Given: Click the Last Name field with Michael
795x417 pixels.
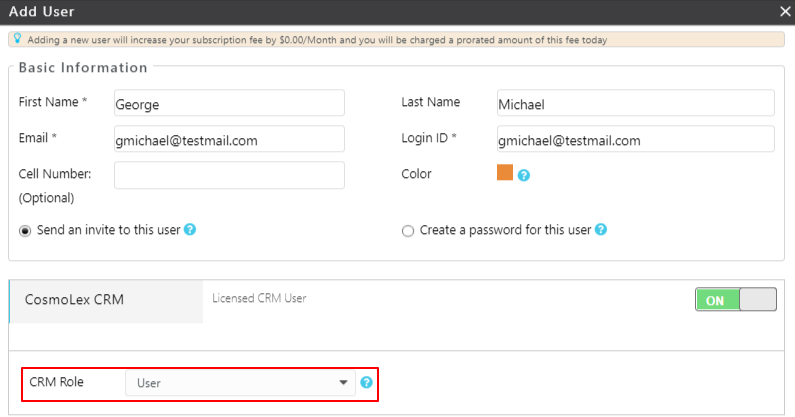Looking at the screenshot, I should click(635, 103).
